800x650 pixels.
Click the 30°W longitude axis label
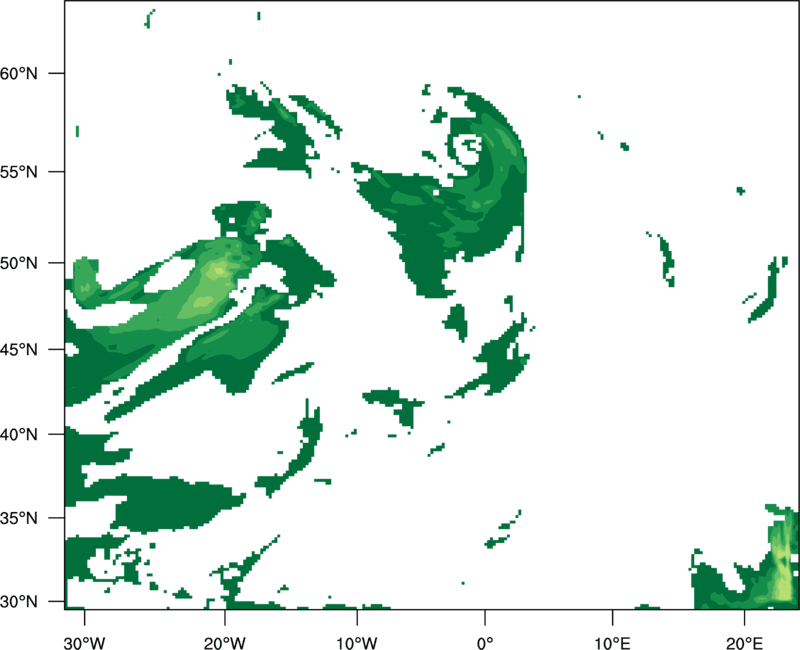point(85,643)
